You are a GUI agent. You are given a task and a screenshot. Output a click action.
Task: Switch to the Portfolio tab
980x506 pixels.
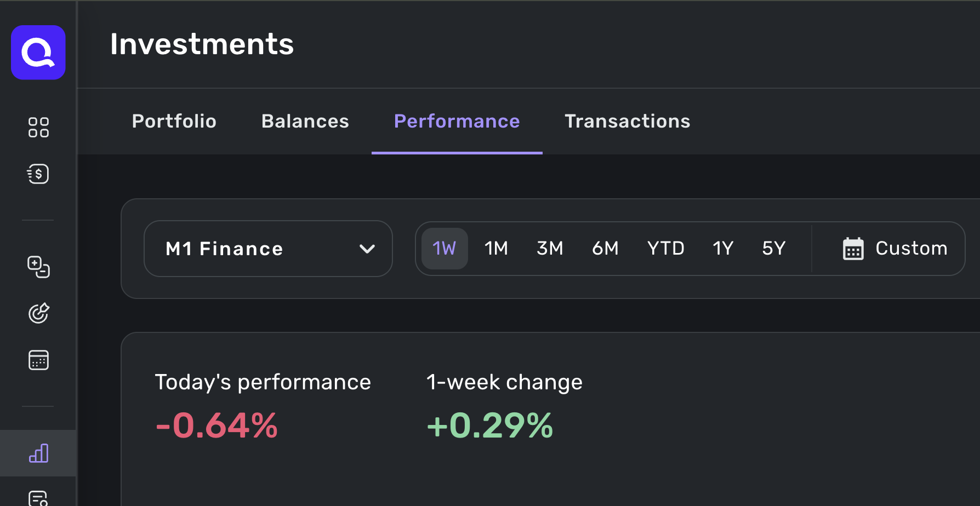pyautogui.click(x=174, y=121)
